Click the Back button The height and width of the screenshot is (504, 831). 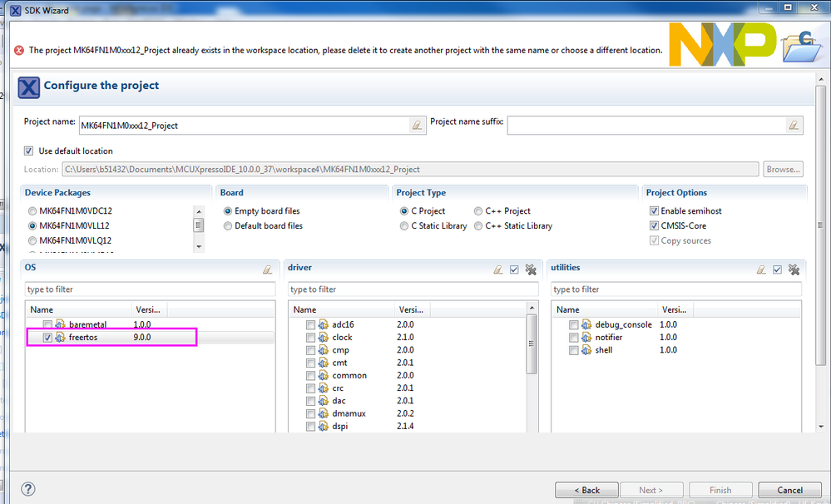tap(586, 490)
